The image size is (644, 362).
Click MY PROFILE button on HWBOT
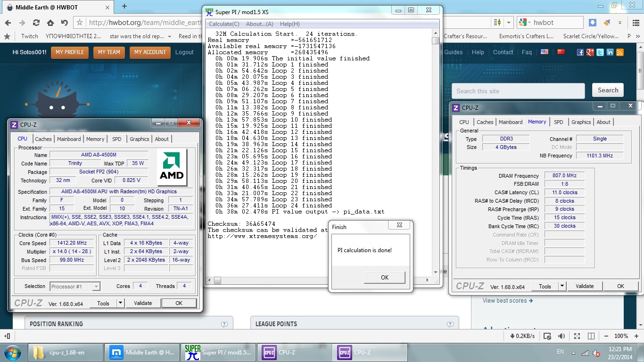click(x=70, y=52)
